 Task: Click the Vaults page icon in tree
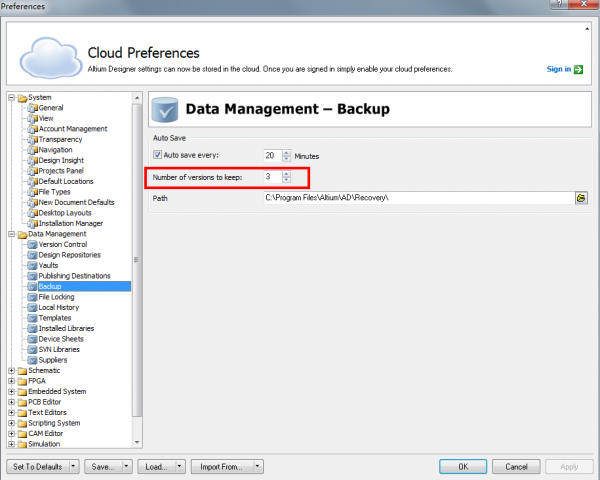(x=32, y=265)
